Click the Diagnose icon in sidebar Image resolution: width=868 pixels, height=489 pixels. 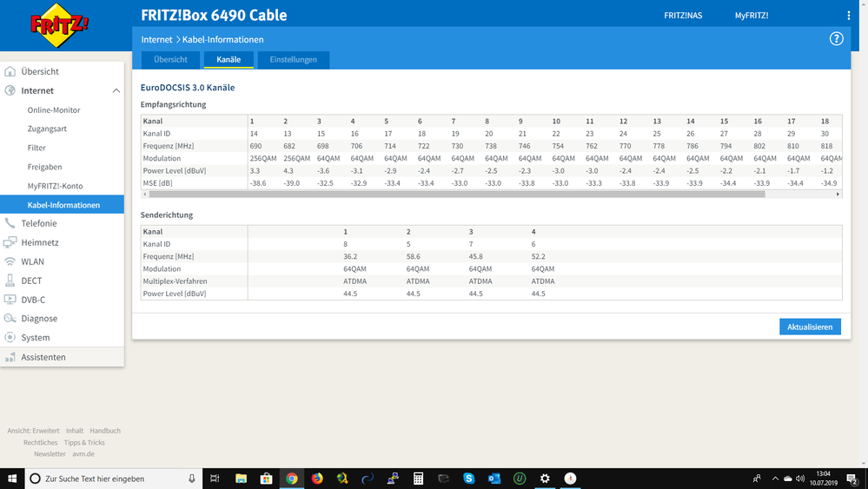(x=10, y=318)
